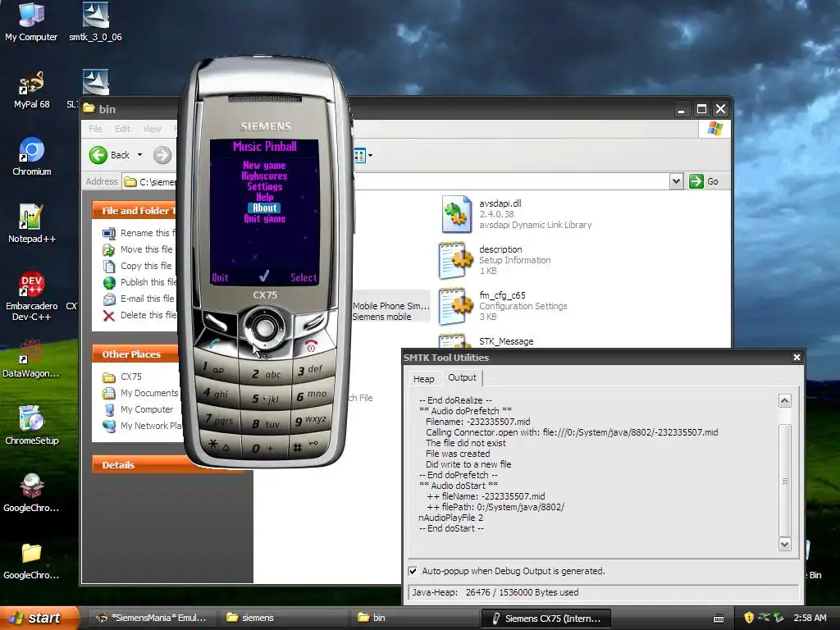Image resolution: width=840 pixels, height=630 pixels.
Task: Click Forward arrow in bin window
Action: point(162,155)
